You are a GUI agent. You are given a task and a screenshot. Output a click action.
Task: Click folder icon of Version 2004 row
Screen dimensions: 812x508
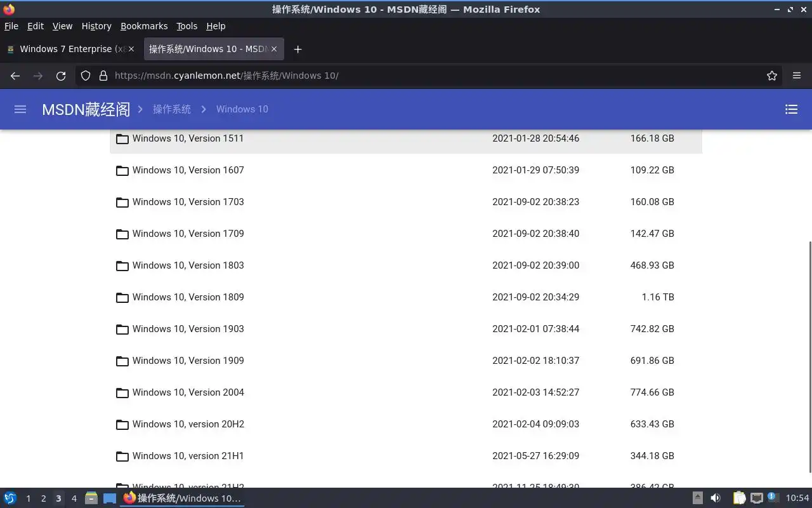pyautogui.click(x=122, y=392)
